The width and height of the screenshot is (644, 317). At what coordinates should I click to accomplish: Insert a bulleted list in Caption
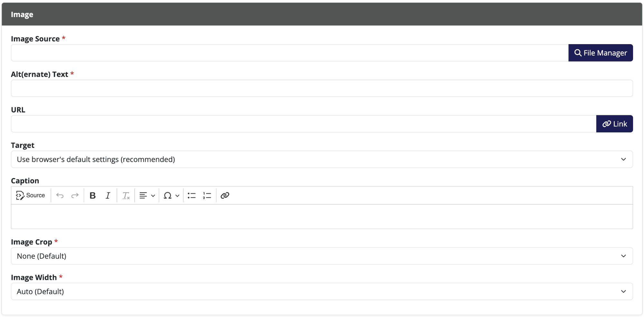pyautogui.click(x=191, y=195)
